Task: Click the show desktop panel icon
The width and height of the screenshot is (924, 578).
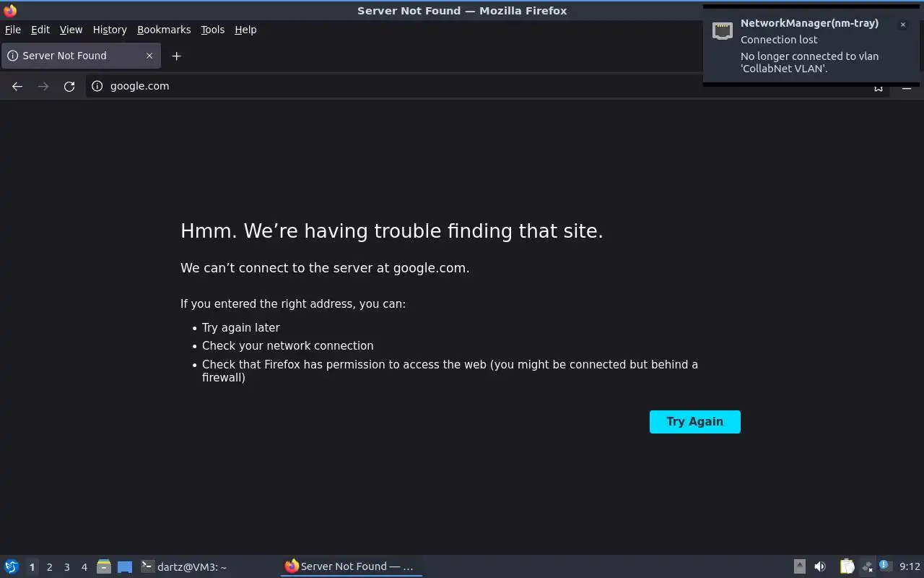Action: (125, 566)
